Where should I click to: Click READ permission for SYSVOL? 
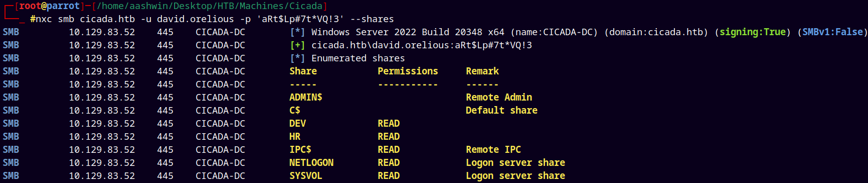coord(389,175)
